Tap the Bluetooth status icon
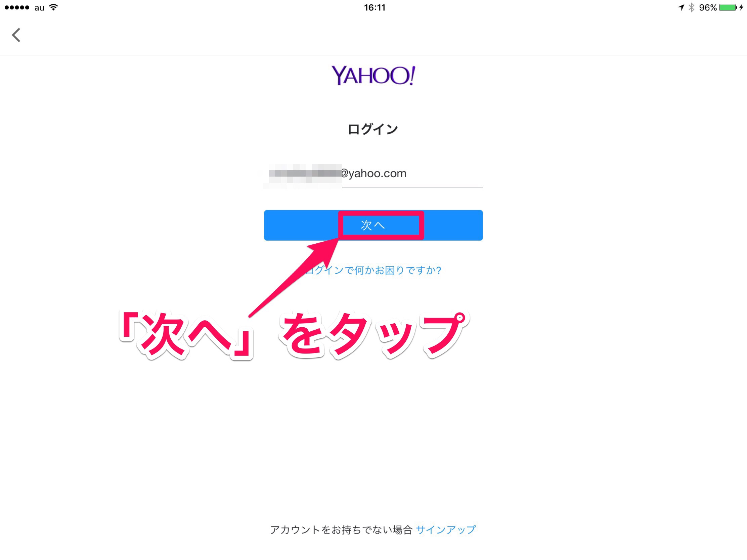747x560 pixels. [691, 7]
